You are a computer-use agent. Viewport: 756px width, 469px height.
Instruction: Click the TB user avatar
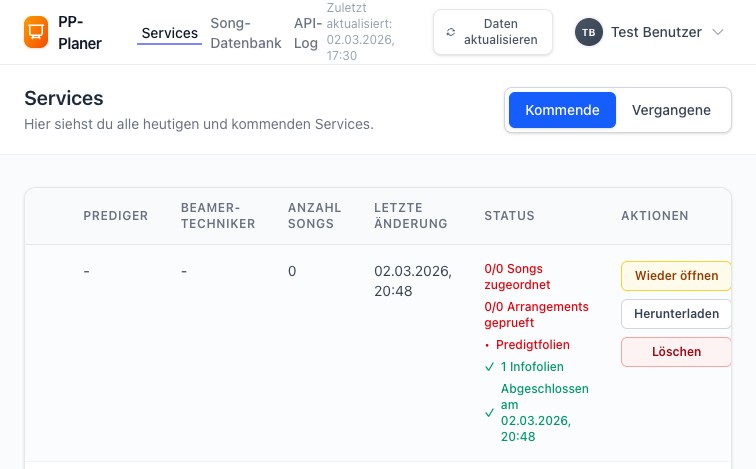pos(588,32)
